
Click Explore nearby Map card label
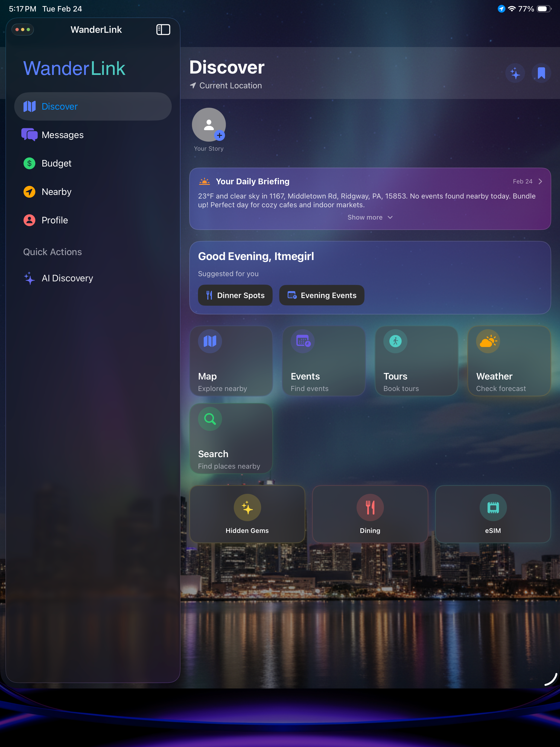(x=222, y=388)
